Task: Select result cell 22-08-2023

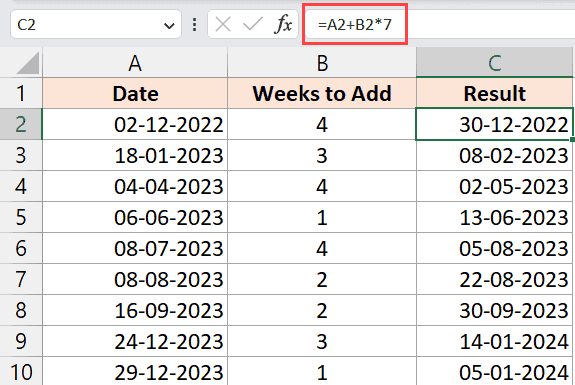Action: (x=495, y=279)
